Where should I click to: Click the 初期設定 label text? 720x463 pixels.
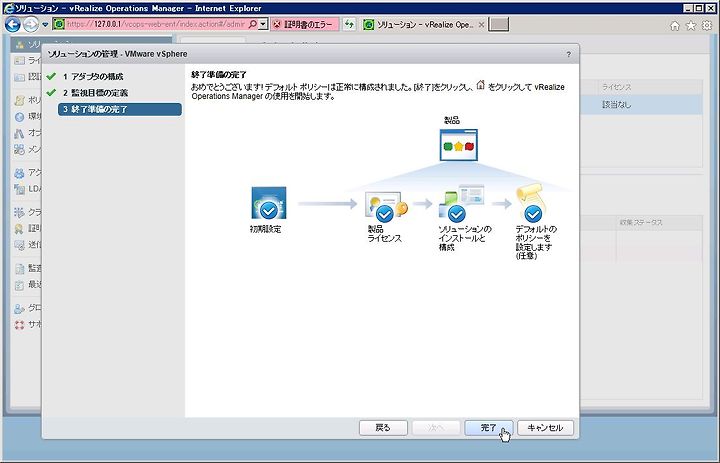pos(265,229)
